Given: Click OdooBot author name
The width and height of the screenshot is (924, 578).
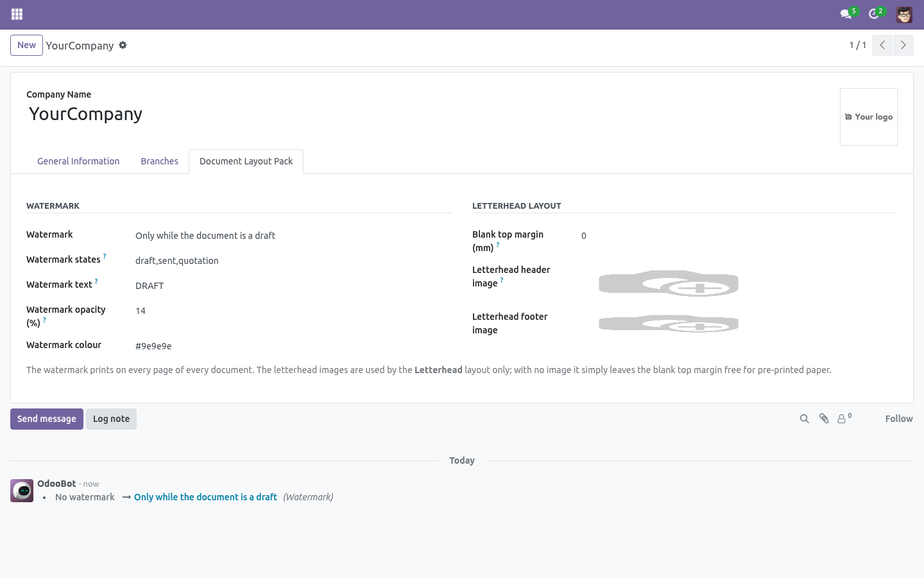Looking at the screenshot, I should [56, 484].
